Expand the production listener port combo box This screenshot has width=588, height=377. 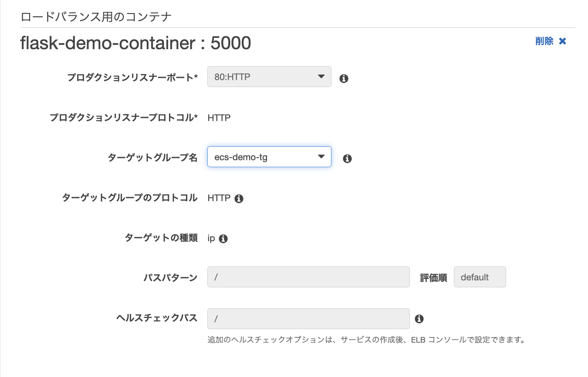[269, 77]
